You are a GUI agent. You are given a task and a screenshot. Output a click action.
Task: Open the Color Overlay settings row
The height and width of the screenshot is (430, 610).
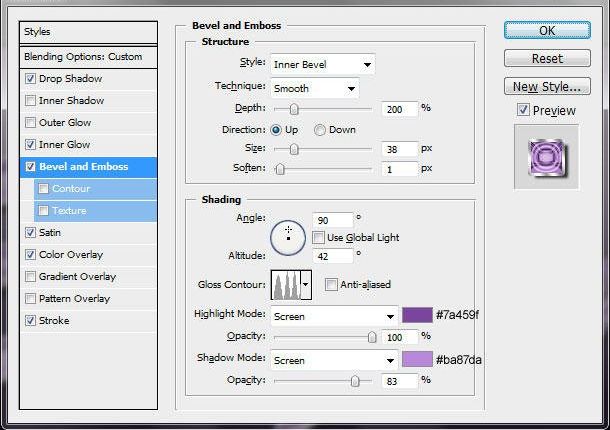88,254
